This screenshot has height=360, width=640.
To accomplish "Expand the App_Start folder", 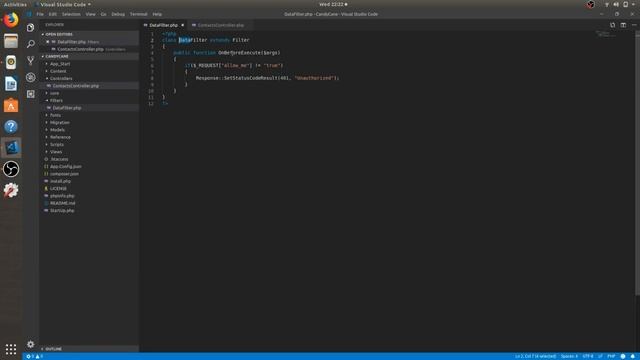I will [60, 64].
